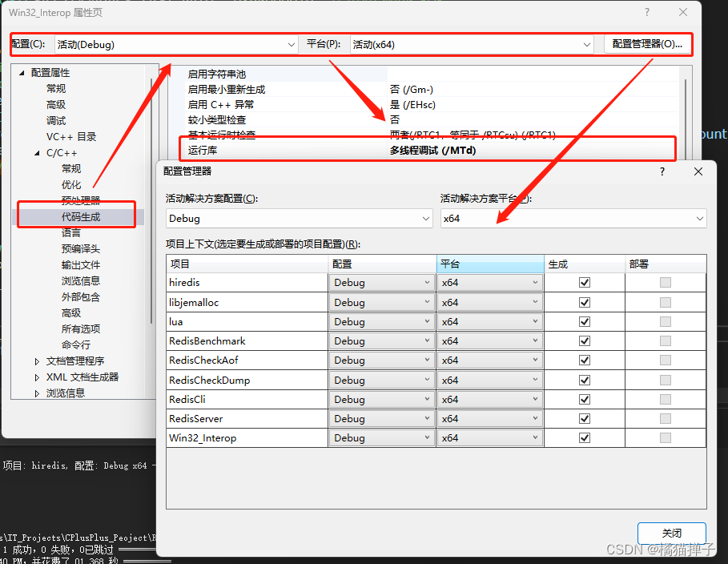
Task: Uncheck the 生成 checkbox for hiredis
Action: 584,282
